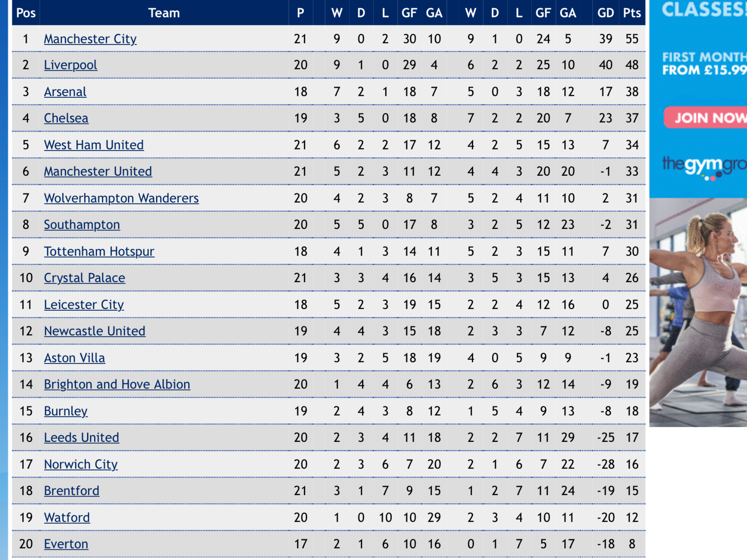Select Manchester United in the table

pos(98,171)
